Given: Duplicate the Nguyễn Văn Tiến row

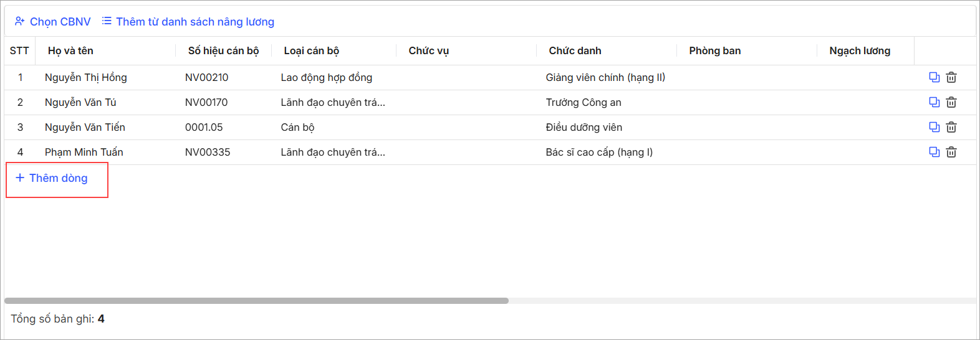Looking at the screenshot, I should 934,127.
